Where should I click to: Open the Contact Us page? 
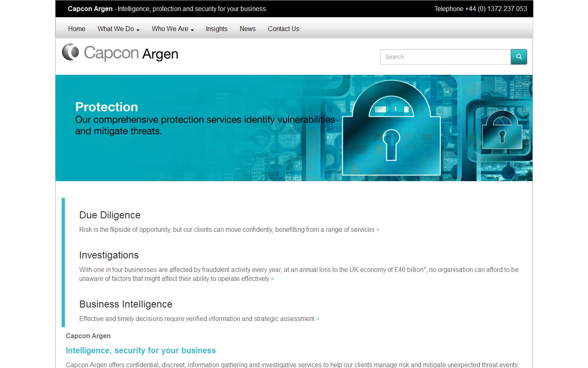pyautogui.click(x=283, y=29)
